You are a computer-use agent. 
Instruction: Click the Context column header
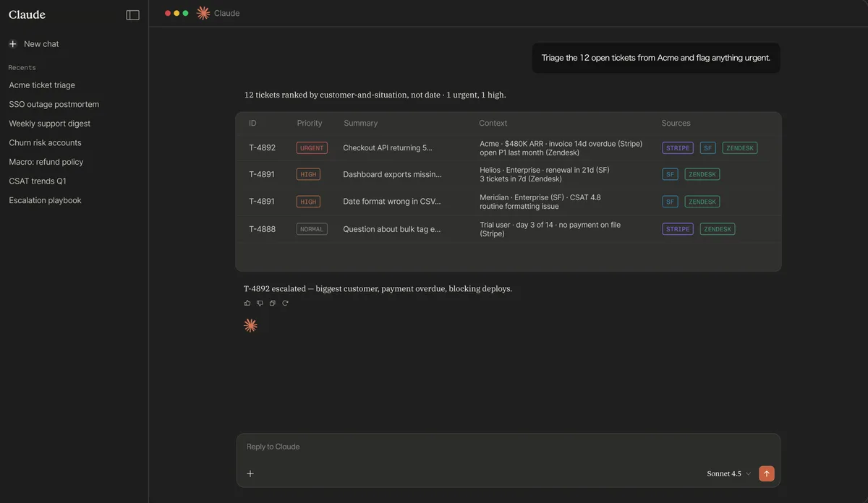493,123
